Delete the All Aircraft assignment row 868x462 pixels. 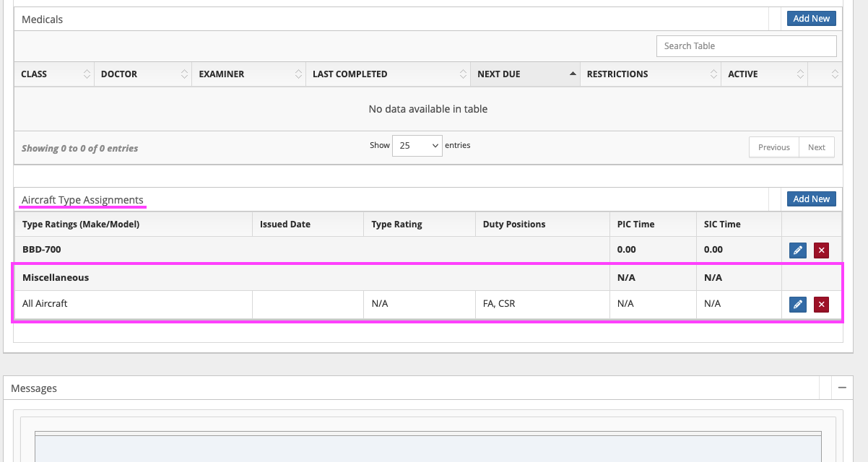(x=821, y=305)
